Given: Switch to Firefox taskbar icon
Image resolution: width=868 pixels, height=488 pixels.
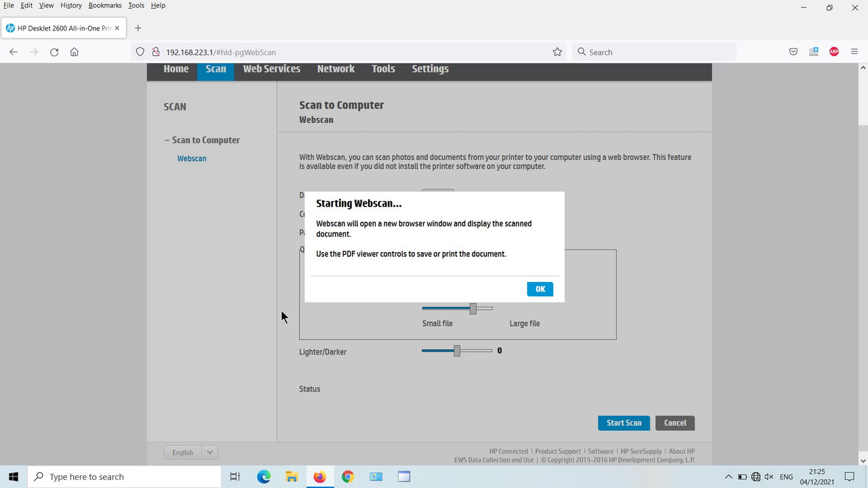Looking at the screenshot, I should pos(319,476).
